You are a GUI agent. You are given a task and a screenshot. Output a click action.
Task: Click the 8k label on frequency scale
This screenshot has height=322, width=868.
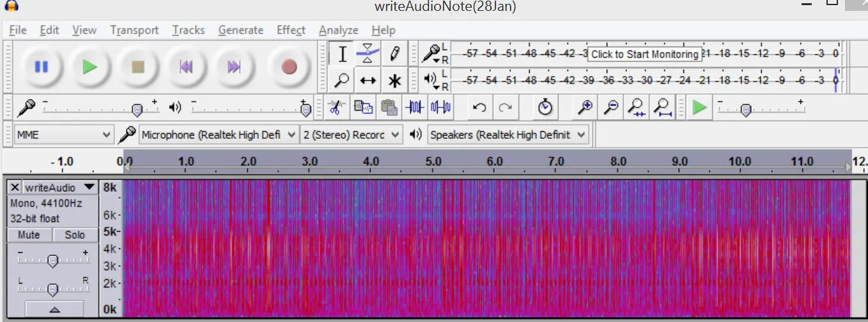(110, 188)
